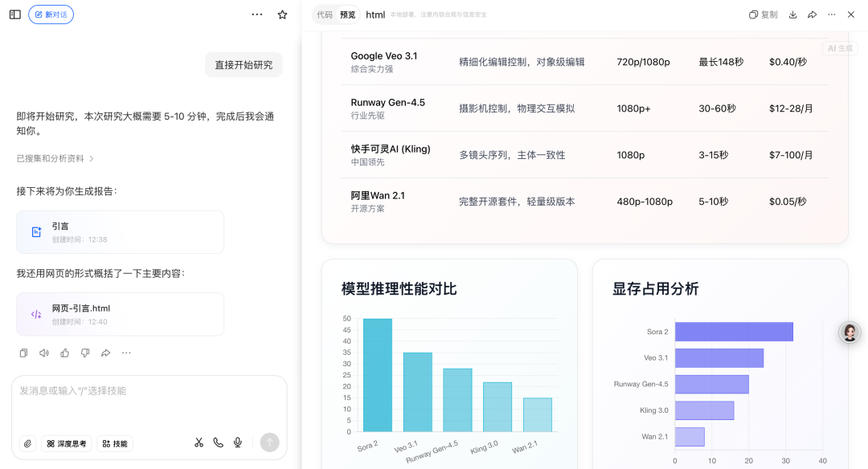
Task: Download the generated html file
Action: point(792,14)
